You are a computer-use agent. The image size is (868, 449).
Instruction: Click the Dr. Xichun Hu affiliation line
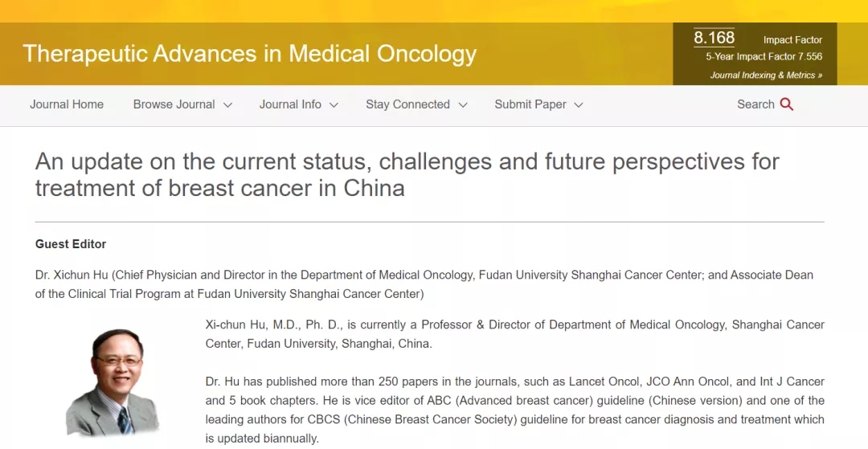pos(424,284)
